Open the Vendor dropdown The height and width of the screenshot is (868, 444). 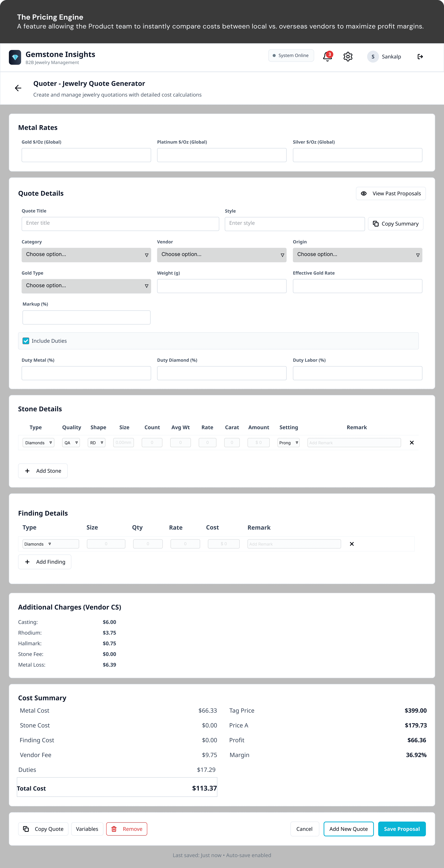coord(222,255)
